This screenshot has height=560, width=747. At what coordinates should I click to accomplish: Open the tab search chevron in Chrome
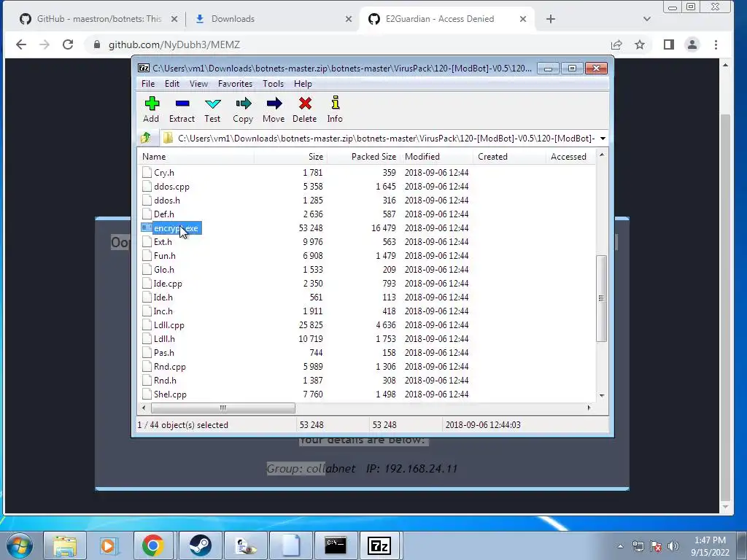point(646,19)
